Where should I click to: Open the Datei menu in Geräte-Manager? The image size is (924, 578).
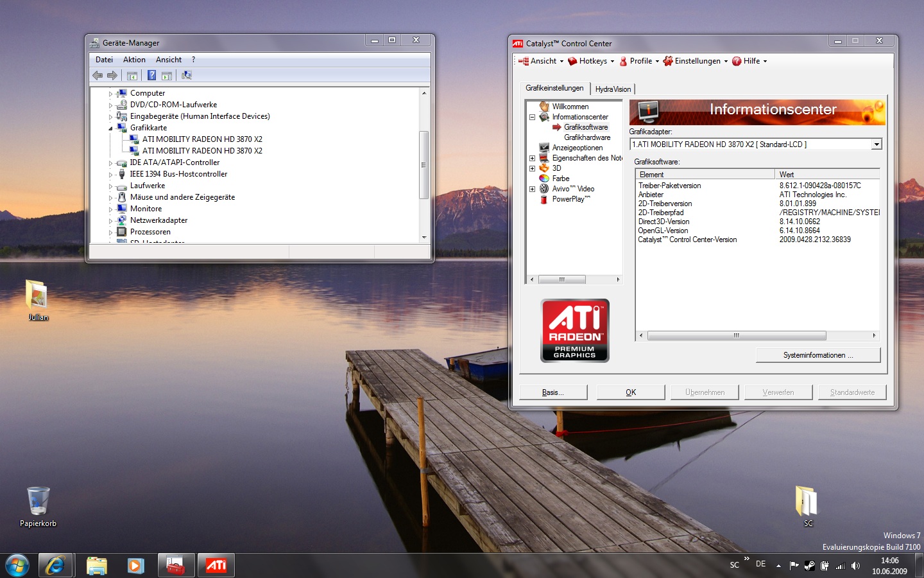pos(104,60)
